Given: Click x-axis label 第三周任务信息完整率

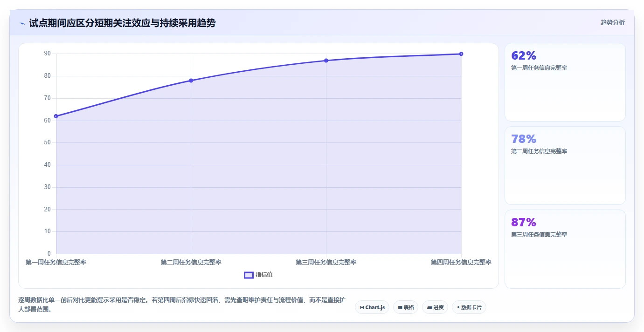Looking at the screenshot, I should point(326,262).
